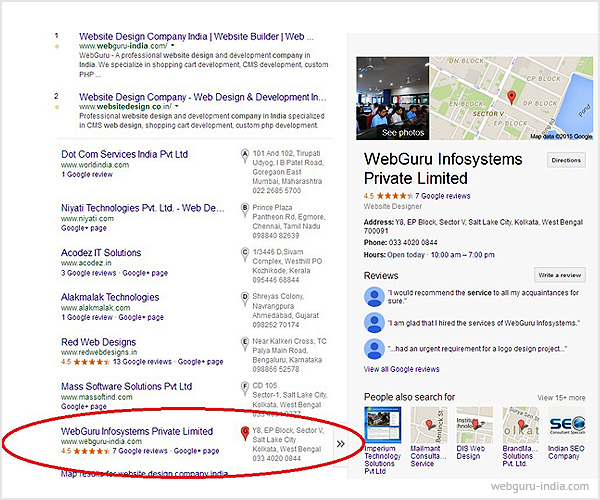Viewport: 600px width, 500px height.
Task: Click the www.redwebdesigns.in URL text
Action: tap(99, 352)
